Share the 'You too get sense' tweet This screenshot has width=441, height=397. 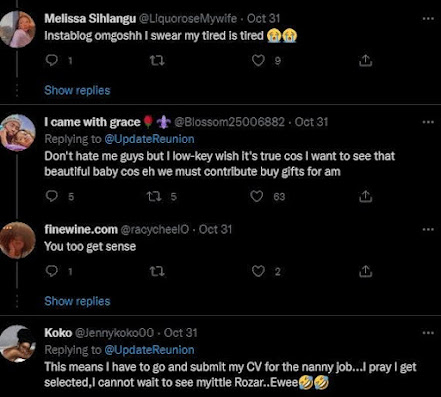coord(365,271)
